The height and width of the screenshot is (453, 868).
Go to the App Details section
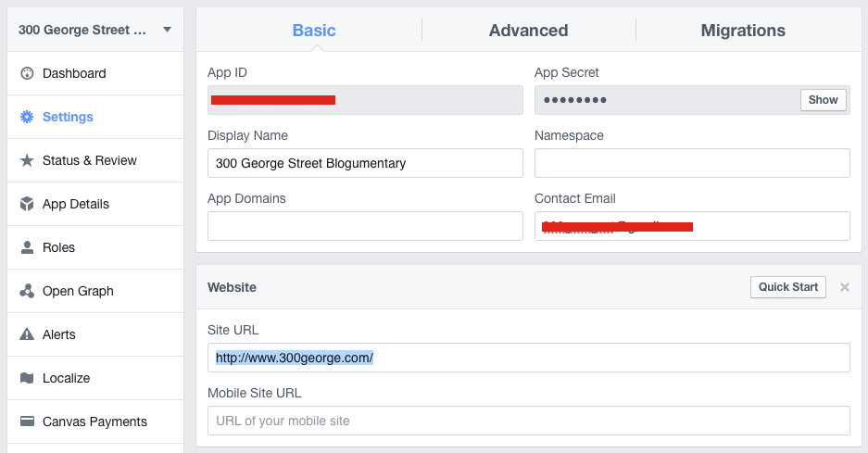[95, 204]
